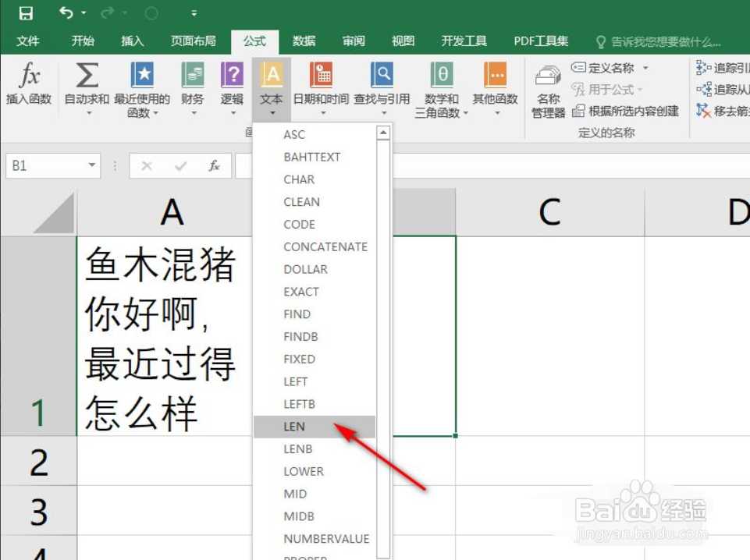Image resolution: width=750 pixels, height=560 pixels.
Task: Open the 文件 tab
Action: (28, 41)
